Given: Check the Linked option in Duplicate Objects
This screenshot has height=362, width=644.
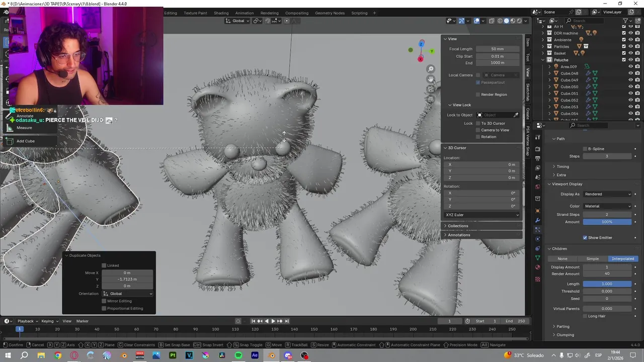Looking at the screenshot, I should coord(104,265).
